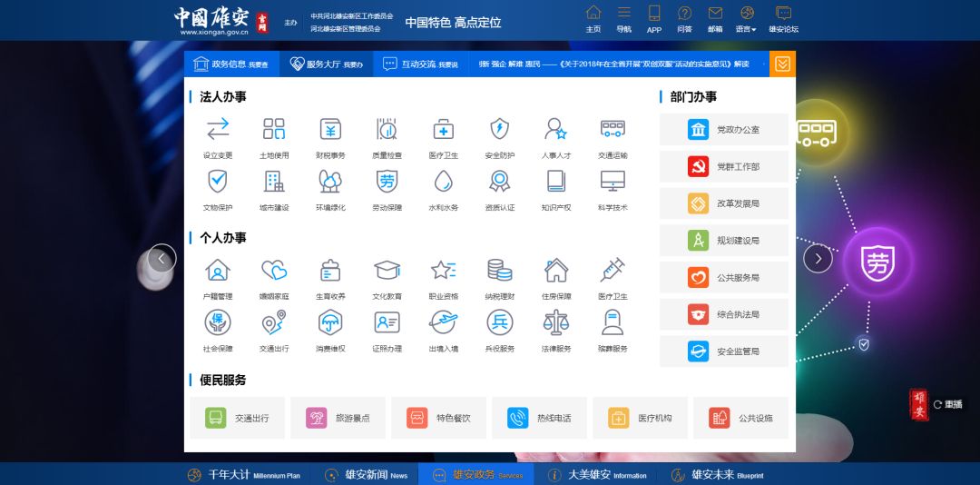Select the 雄安政务 Services section
The image size is (980, 485).
pyautogui.click(x=476, y=474)
